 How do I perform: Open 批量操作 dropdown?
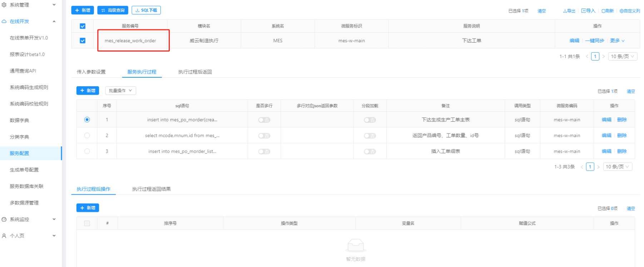click(x=120, y=91)
